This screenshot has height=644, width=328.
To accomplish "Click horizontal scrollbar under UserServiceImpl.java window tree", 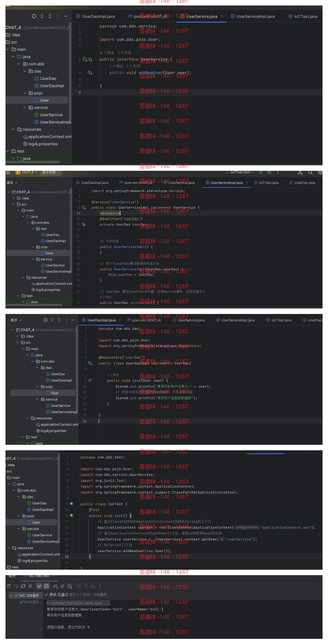I will 34,305.
